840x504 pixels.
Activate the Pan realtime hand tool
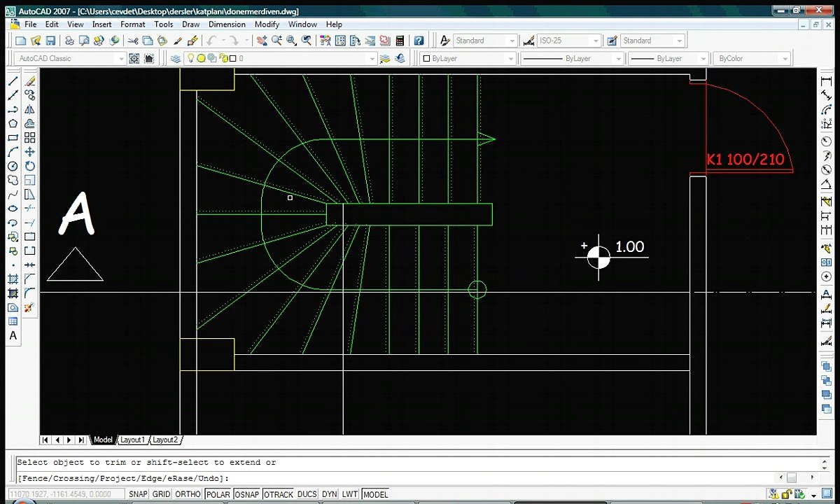click(x=262, y=41)
